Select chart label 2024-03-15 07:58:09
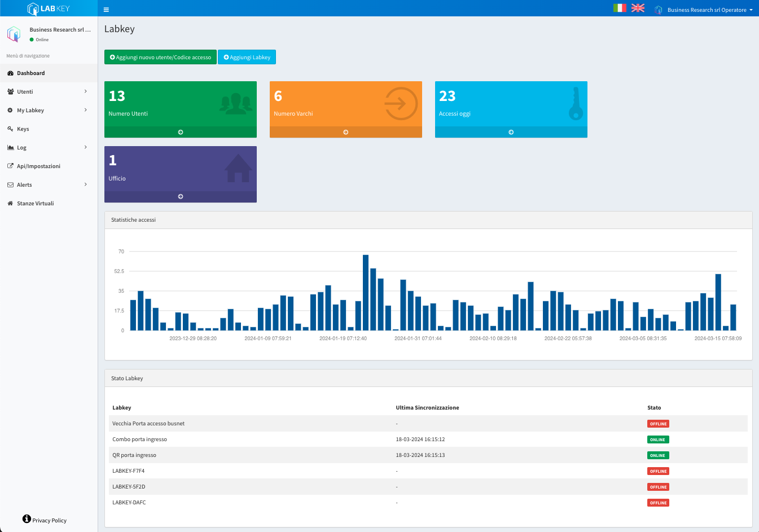The height and width of the screenshot is (532, 759). pyautogui.click(x=718, y=338)
